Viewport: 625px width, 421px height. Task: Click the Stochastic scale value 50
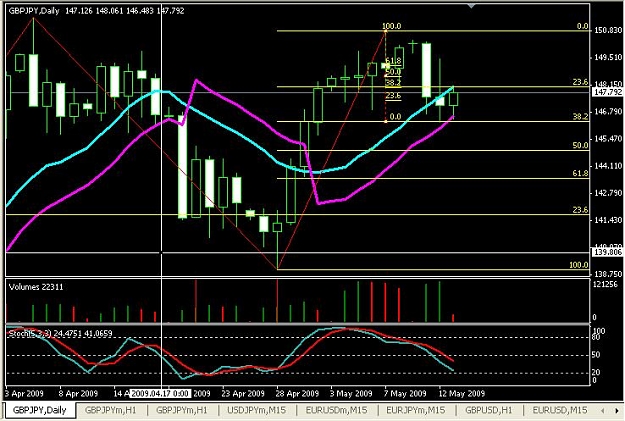(x=596, y=355)
